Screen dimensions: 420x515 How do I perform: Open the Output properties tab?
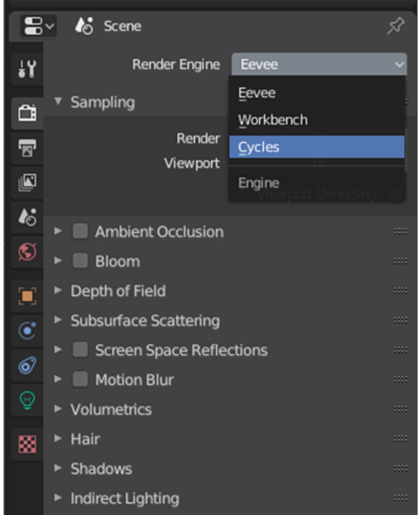[x=27, y=148]
